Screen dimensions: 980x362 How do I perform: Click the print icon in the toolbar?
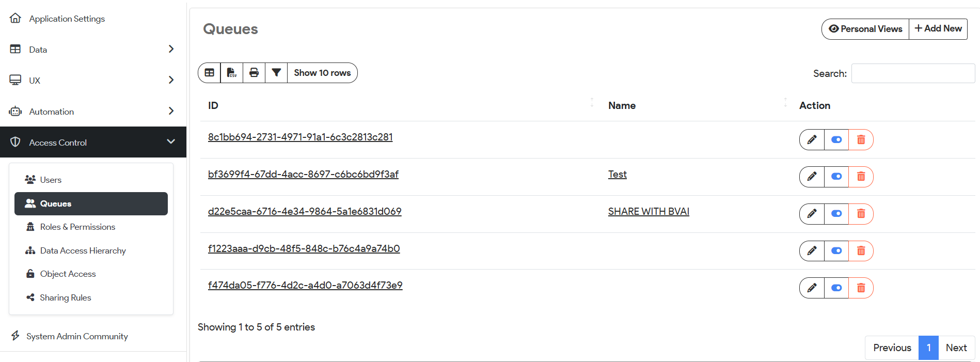pos(254,73)
